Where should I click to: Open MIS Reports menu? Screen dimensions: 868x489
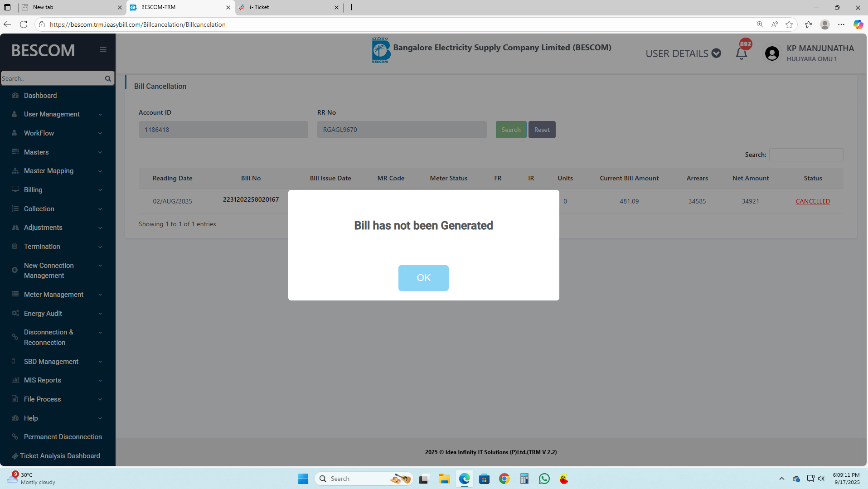tap(58, 380)
